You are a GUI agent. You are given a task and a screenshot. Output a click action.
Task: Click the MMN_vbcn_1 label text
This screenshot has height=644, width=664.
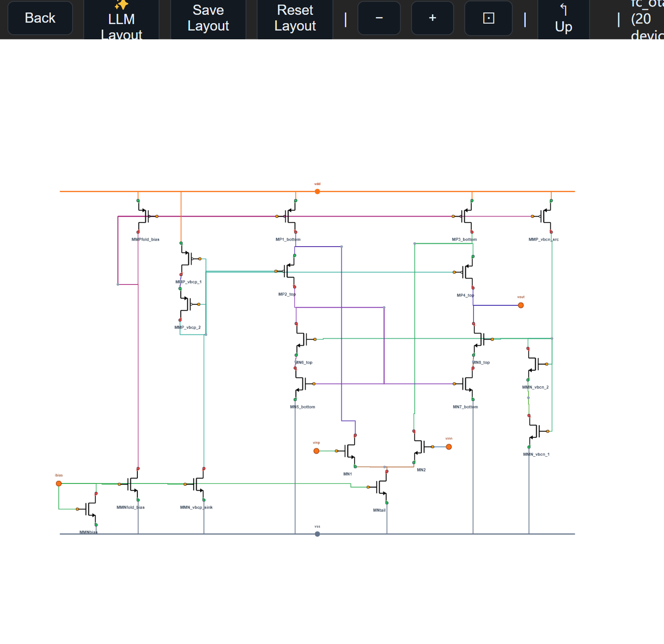click(536, 454)
